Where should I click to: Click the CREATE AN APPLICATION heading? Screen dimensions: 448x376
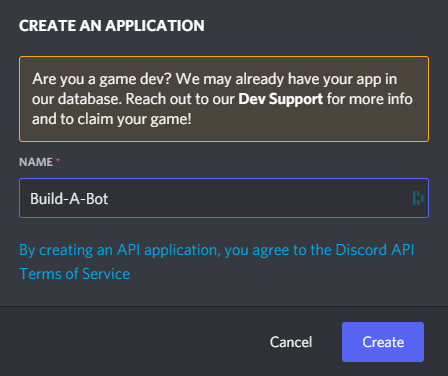pyautogui.click(x=112, y=26)
